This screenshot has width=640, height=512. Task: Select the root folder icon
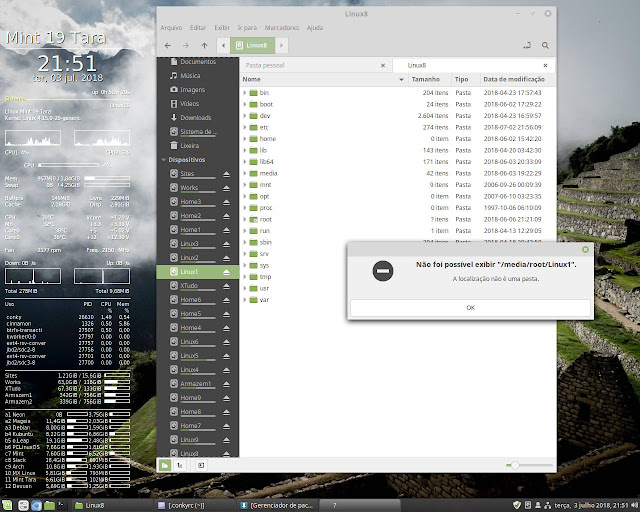[253, 219]
